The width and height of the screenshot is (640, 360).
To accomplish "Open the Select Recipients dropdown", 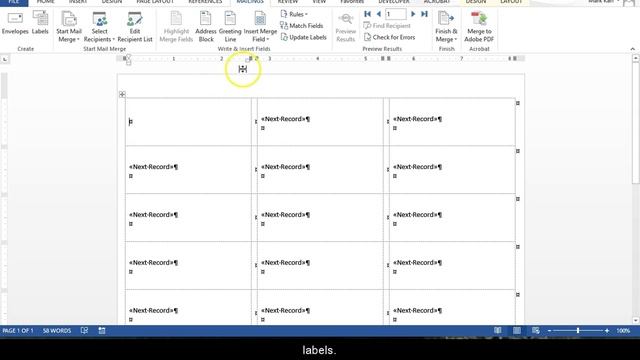I will click(99, 27).
